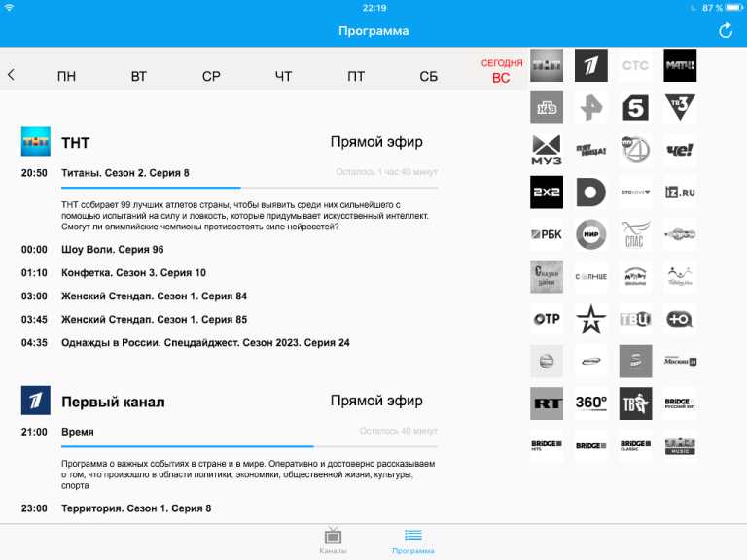Choose the 2x2 channel tile
The image size is (747, 560).
tap(547, 192)
